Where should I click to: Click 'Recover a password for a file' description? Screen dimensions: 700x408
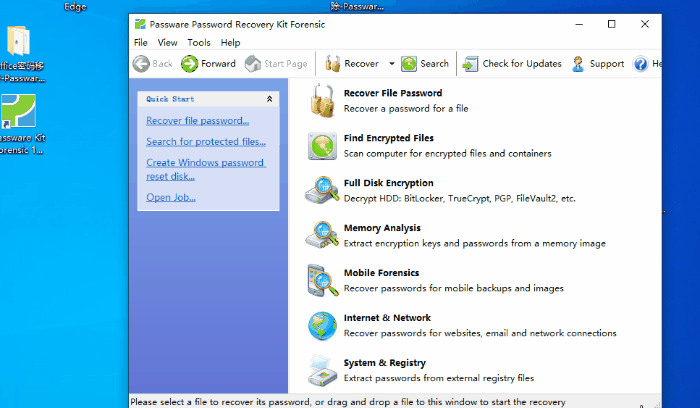[x=406, y=108]
